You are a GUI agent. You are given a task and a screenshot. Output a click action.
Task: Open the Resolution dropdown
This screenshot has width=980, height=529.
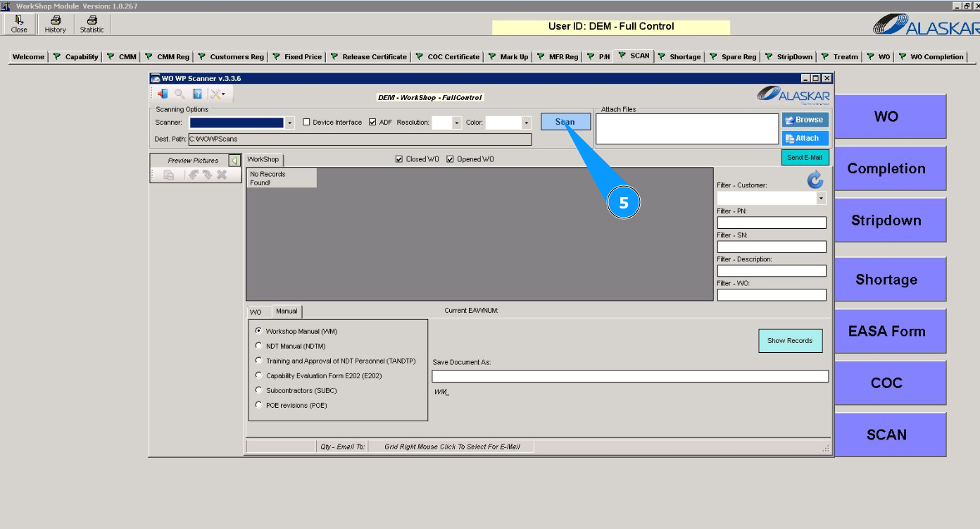point(457,123)
